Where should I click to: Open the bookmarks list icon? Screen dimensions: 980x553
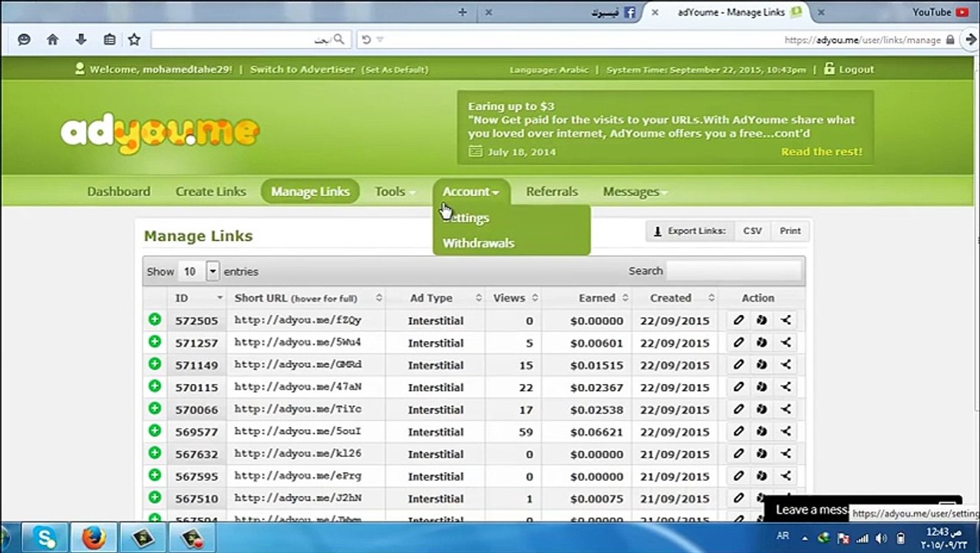(109, 39)
